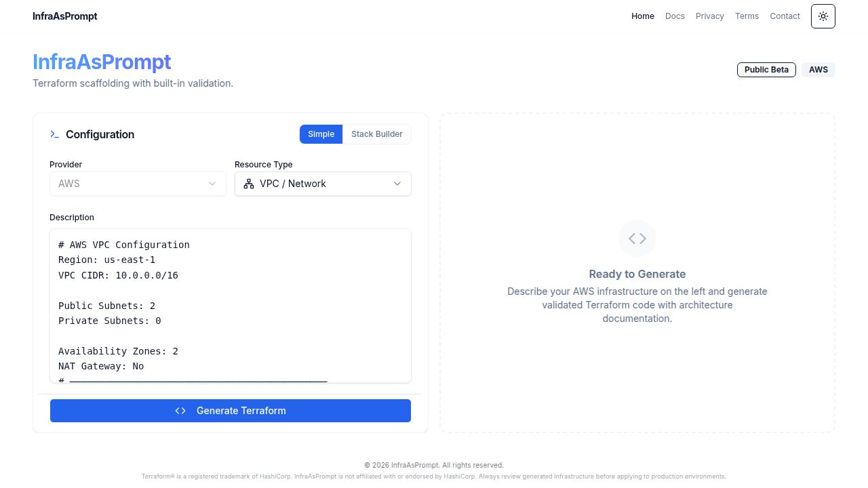Image resolution: width=868 pixels, height=488 pixels.
Task: Click the terminal icon beside Configuration
Action: tap(55, 134)
